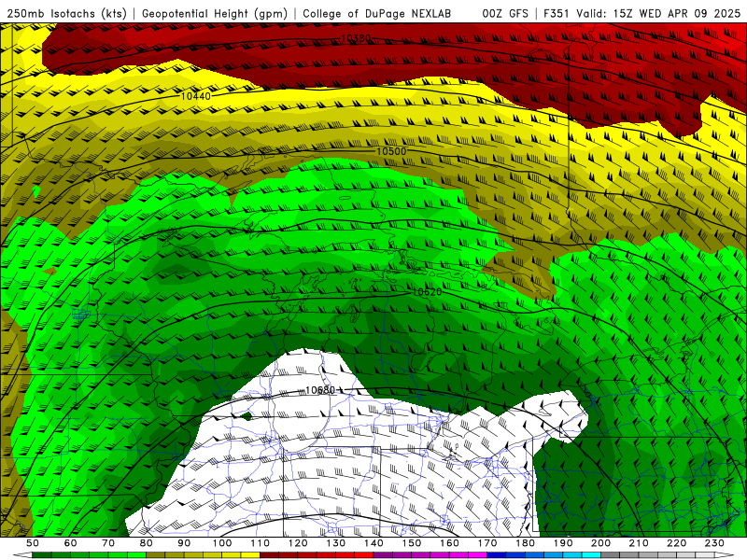This screenshot has width=747, height=560.
Task: Click the 10680 height contour label
Action: coord(320,390)
